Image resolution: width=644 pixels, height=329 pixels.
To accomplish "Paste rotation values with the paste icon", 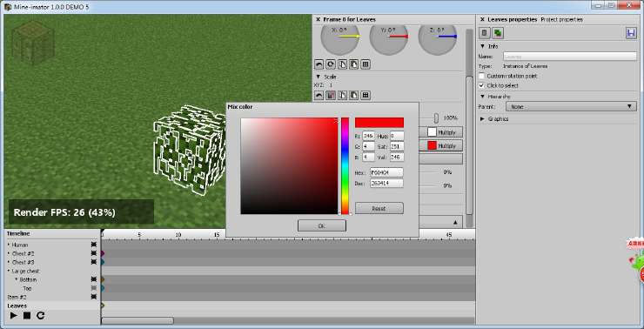I will click(353, 64).
